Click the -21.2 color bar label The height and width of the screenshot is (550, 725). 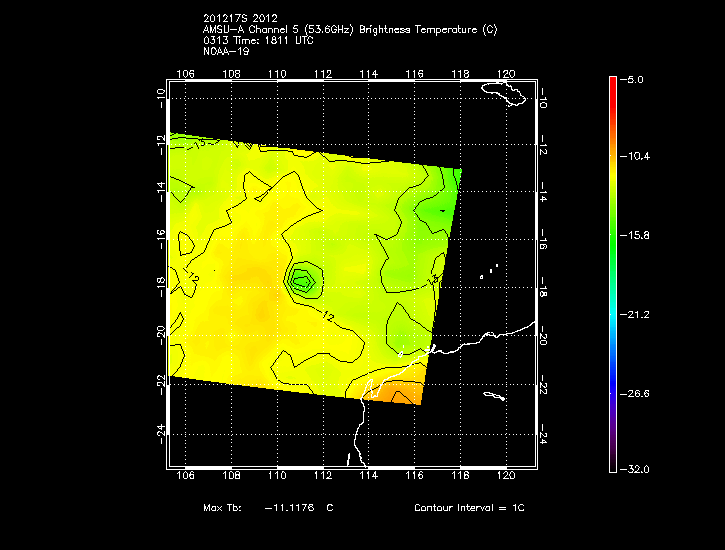point(634,314)
